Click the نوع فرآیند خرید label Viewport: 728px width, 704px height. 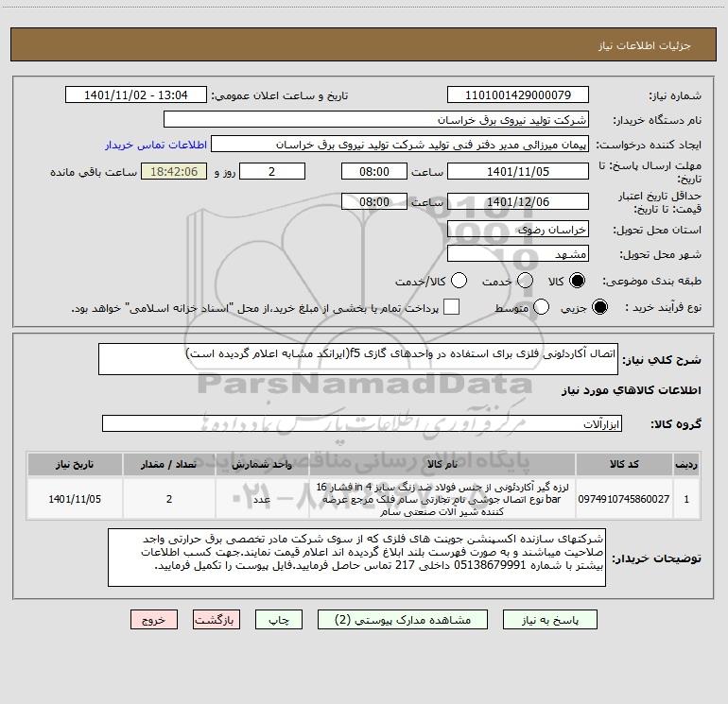[663, 308]
